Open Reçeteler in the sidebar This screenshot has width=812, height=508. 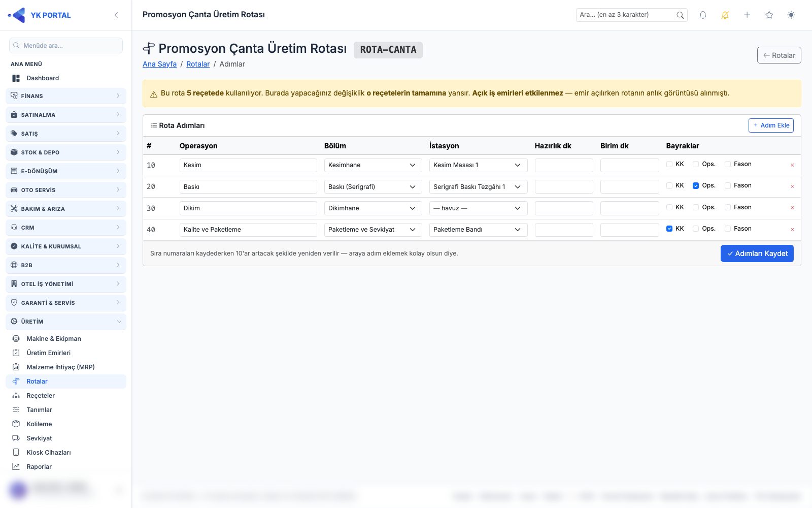tap(41, 396)
